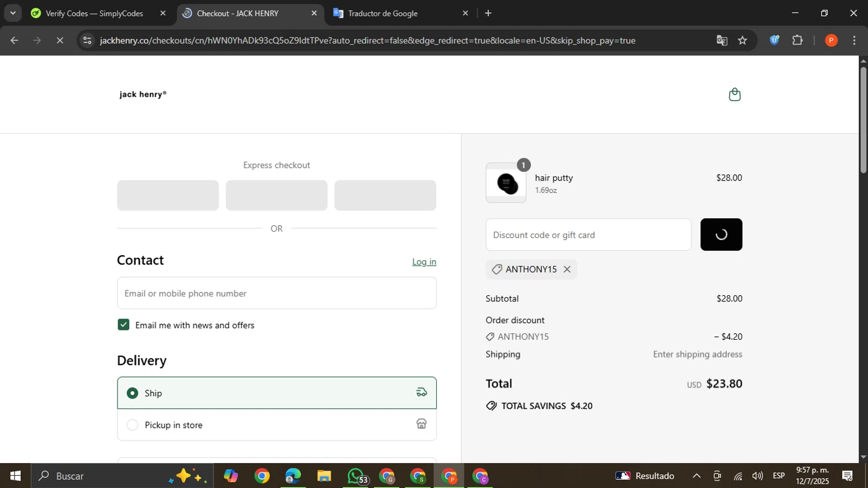Open the hair putty product thumbnail
Screen dimensions: 868x488
click(506, 183)
